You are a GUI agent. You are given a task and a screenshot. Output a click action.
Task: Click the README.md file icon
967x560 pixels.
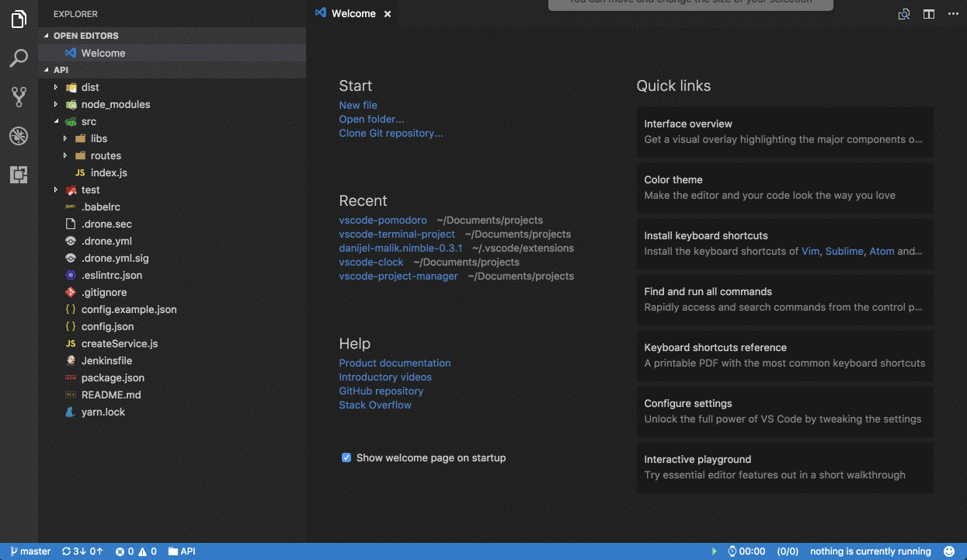point(71,395)
